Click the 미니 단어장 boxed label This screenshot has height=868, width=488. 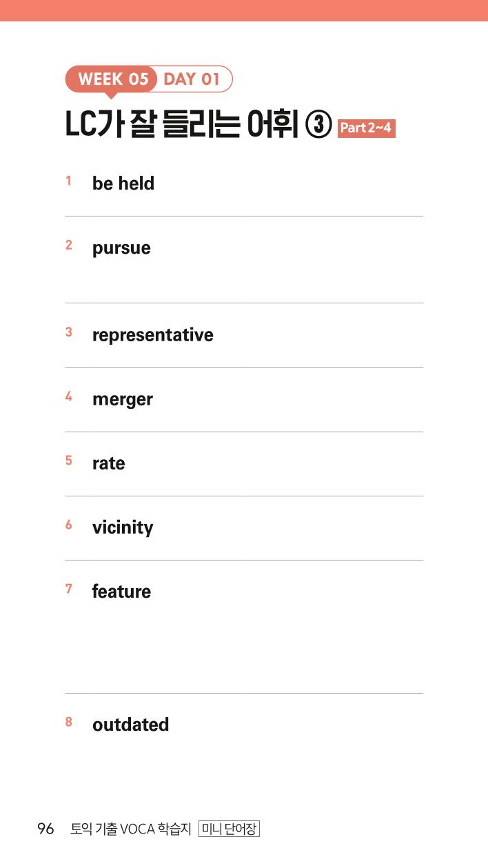pos(229,829)
